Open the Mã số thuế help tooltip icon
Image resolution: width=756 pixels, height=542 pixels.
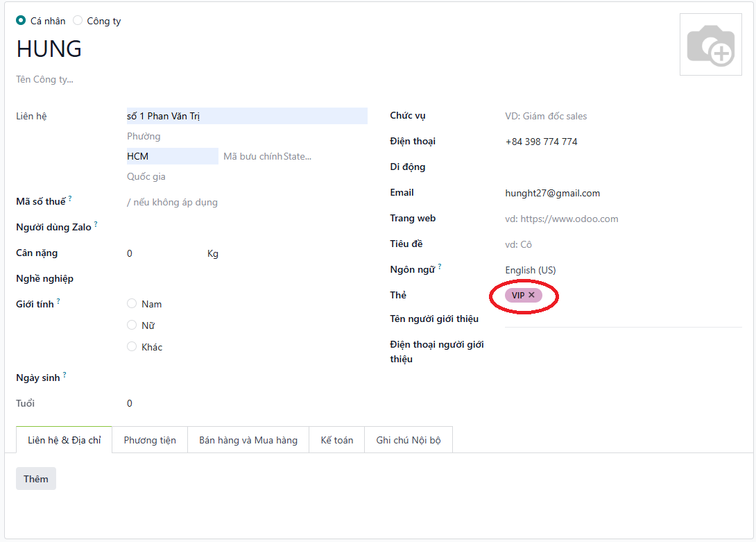(70, 199)
